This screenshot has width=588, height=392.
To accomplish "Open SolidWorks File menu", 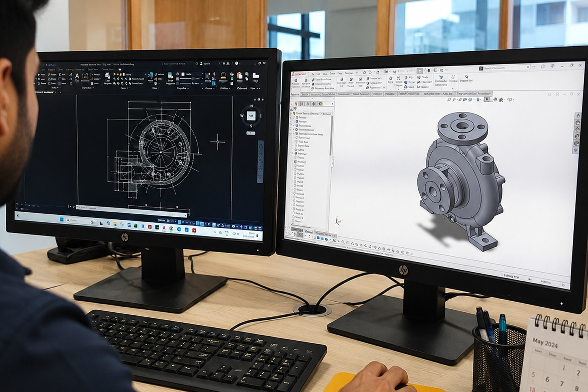I will pos(313,74).
